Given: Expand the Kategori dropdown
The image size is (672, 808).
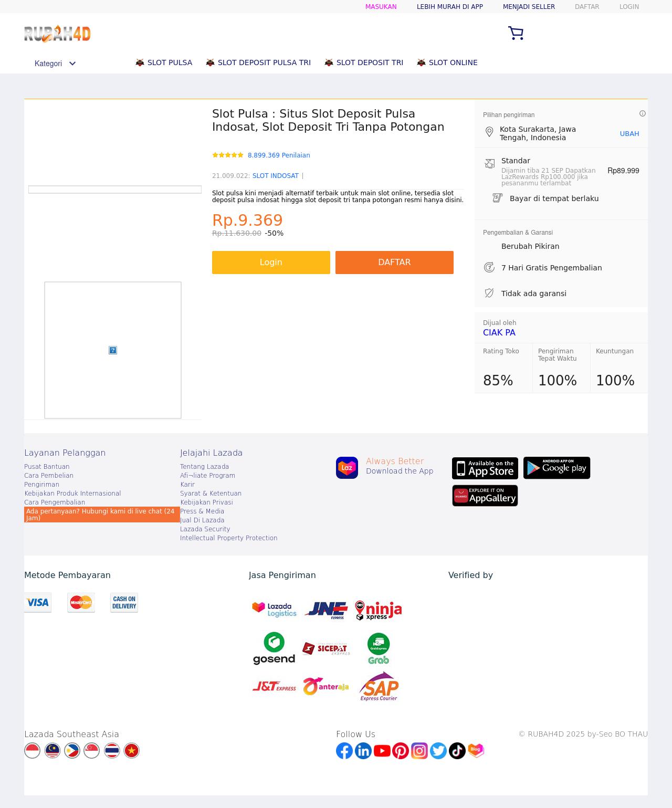Looking at the screenshot, I should (x=55, y=64).
